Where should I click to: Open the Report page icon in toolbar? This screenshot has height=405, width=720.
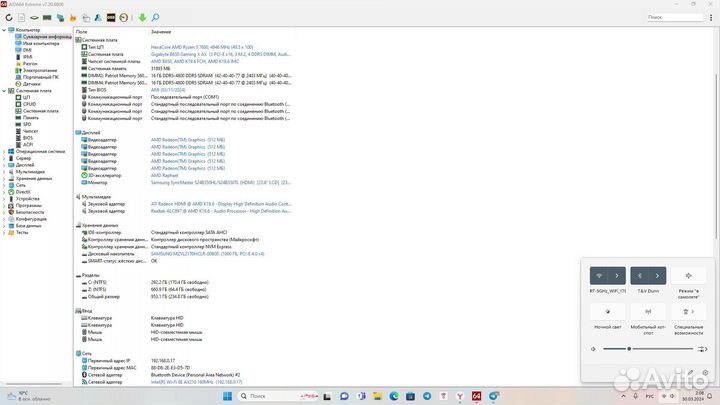[22, 17]
